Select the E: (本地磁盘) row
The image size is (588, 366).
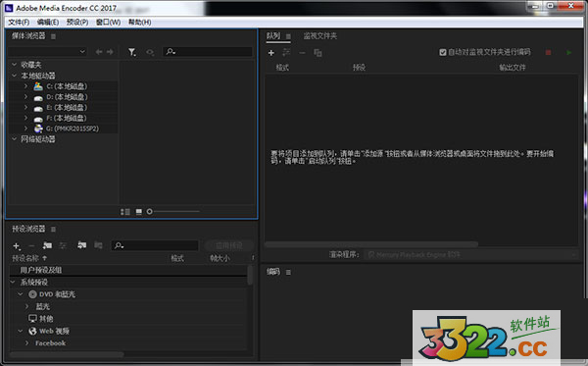point(63,107)
